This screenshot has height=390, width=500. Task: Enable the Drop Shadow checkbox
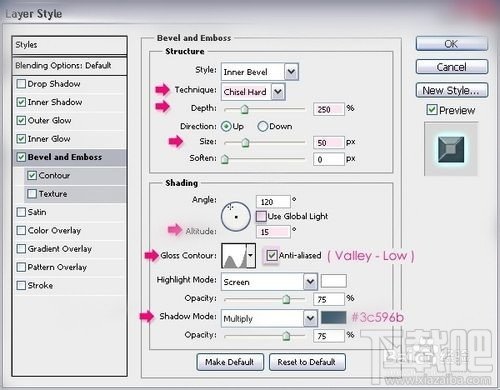pos(21,84)
